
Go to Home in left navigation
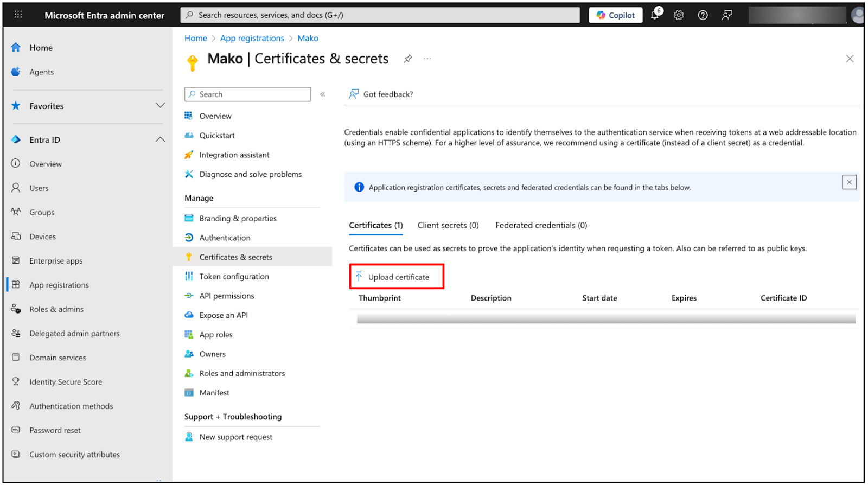pos(41,48)
